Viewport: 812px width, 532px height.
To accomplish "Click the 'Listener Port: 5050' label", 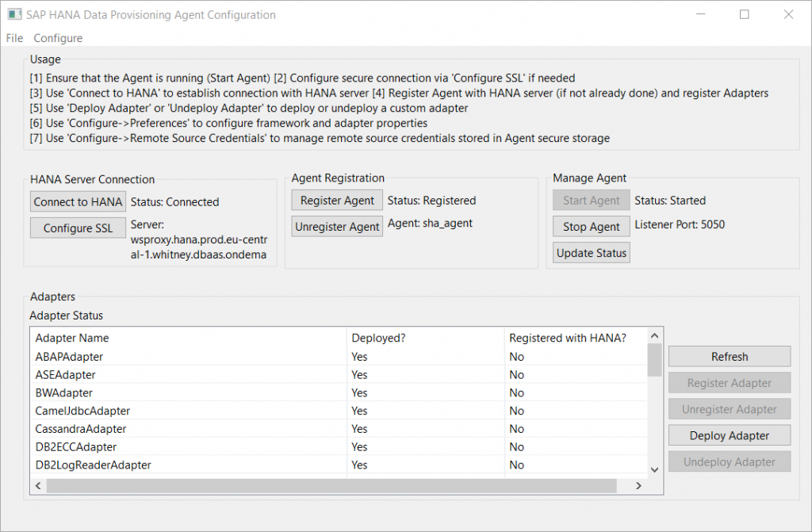I will pyautogui.click(x=680, y=224).
